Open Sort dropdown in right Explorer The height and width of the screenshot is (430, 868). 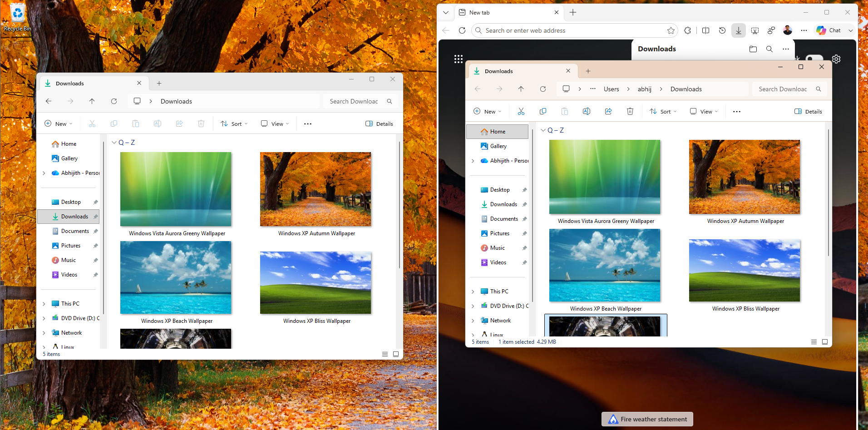pyautogui.click(x=663, y=111)
